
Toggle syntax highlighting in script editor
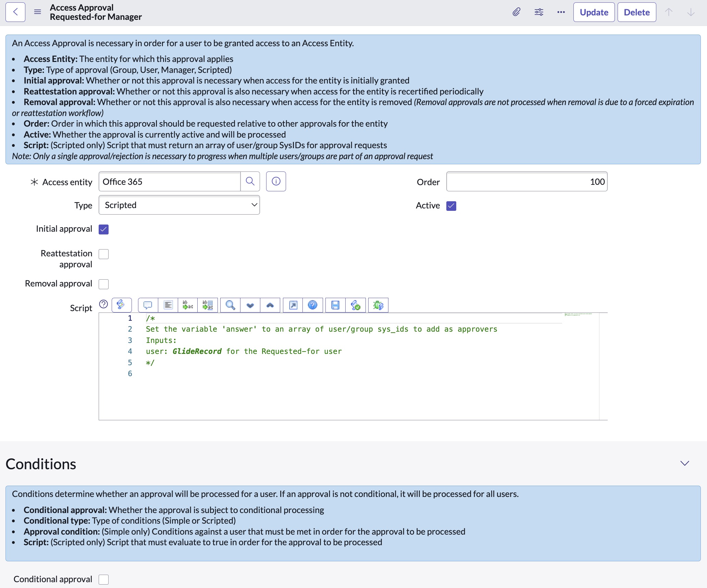122,305
